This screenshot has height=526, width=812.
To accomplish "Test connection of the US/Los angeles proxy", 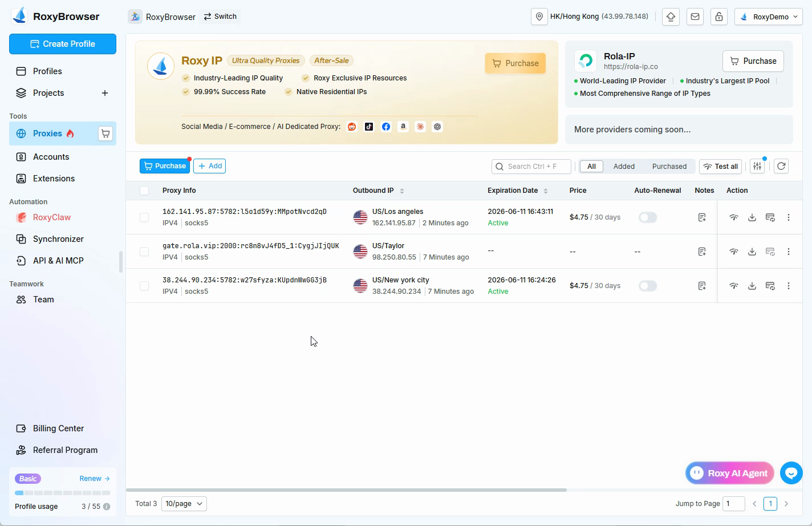I will [734, 217].
